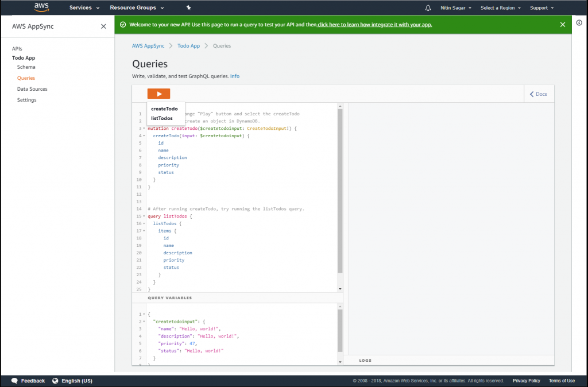Collapse the mutation createTodo code fold arrow
588x387 pixels.
[x=144, y=129]
